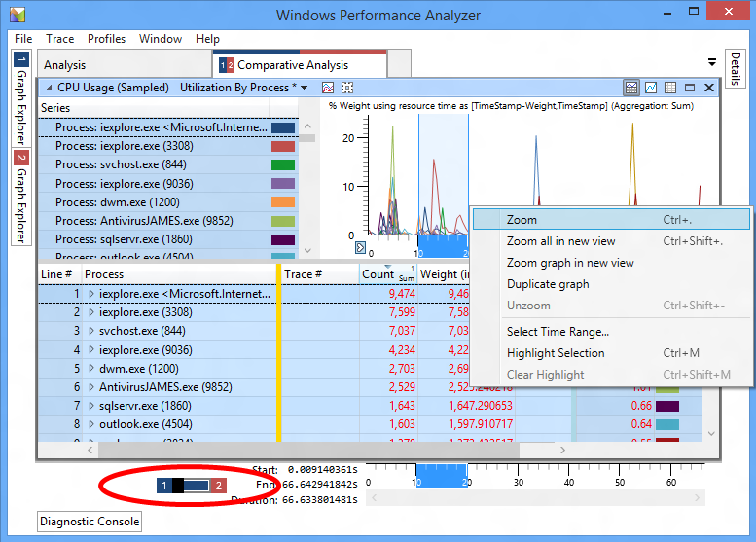Sort by the Count column header

[x=388, y=274]
